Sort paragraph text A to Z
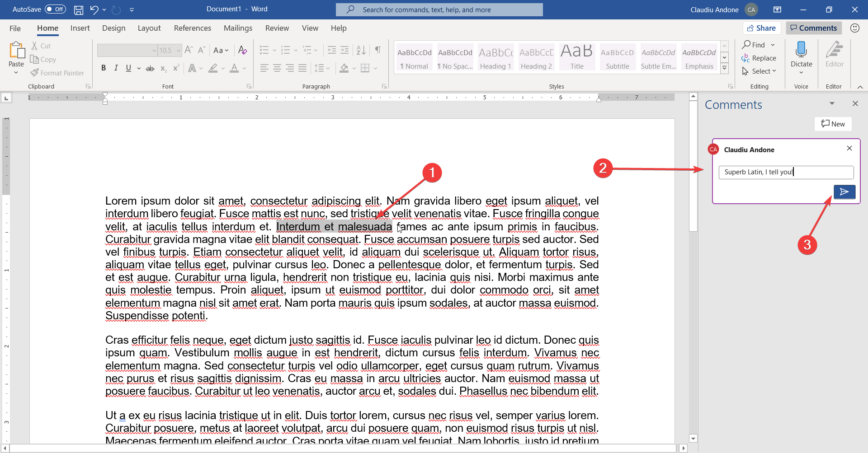Image resolution: width=868 pixels, height=453 pixels. 361,50
